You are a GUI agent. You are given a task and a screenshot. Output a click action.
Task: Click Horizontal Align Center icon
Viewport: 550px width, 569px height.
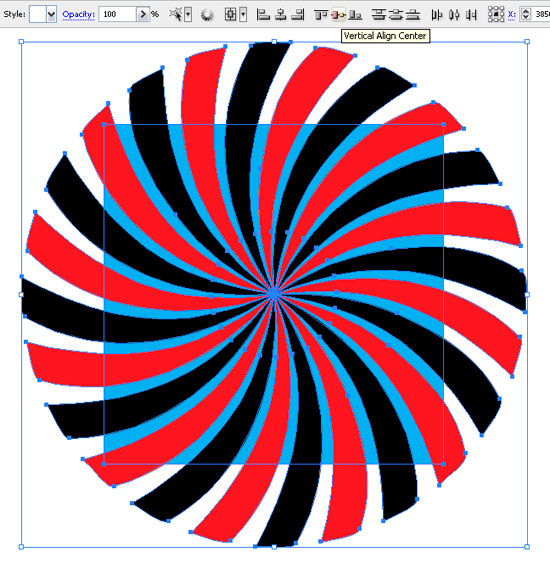tap(280, 15)
